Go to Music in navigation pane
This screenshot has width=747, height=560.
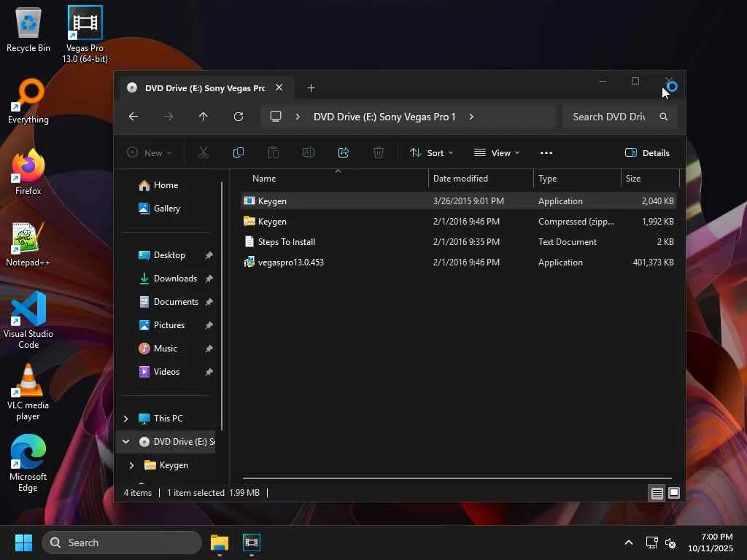[x=166, y=349]
